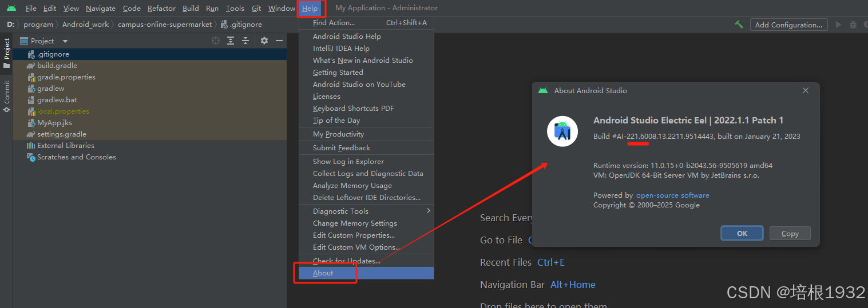Click the gradlew.bat file icon
This screenshot has width=868, height=308.
(x=32, y=100)
